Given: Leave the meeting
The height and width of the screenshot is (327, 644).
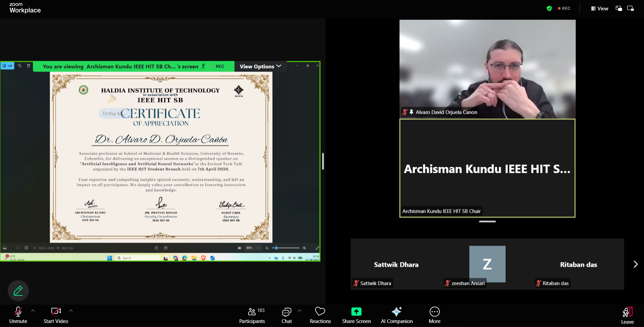Looking at the screenshot, I should 627,316.
